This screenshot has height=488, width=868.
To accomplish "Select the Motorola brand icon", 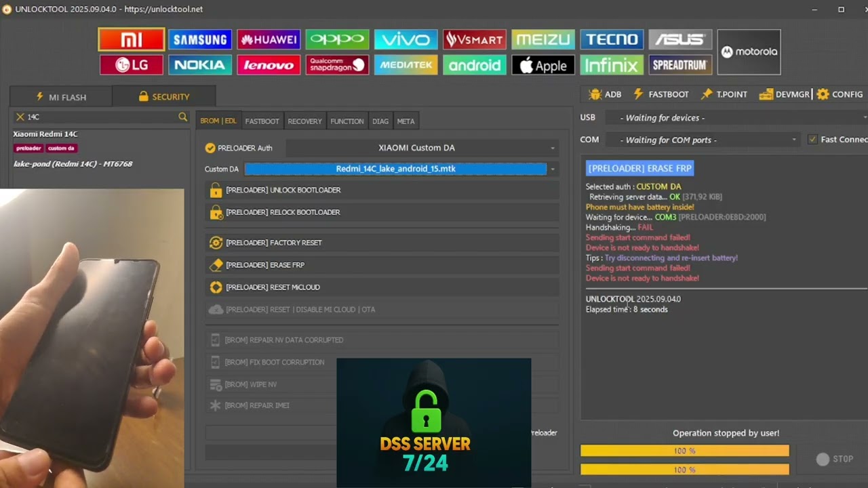I will 749,52.
